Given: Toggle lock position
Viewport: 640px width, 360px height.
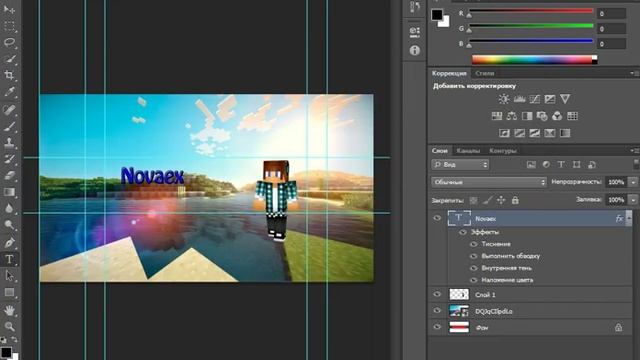Looking at the screenshot, I should (501, 200).
